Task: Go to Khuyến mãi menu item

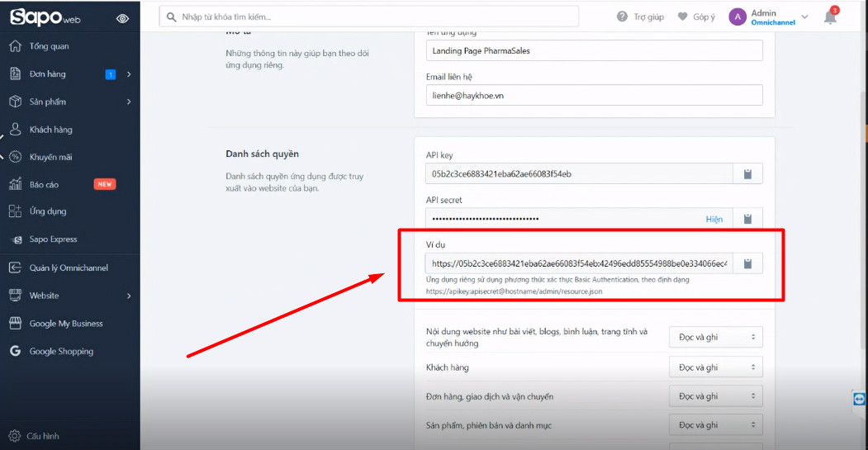Action: (x=51, y=157)
